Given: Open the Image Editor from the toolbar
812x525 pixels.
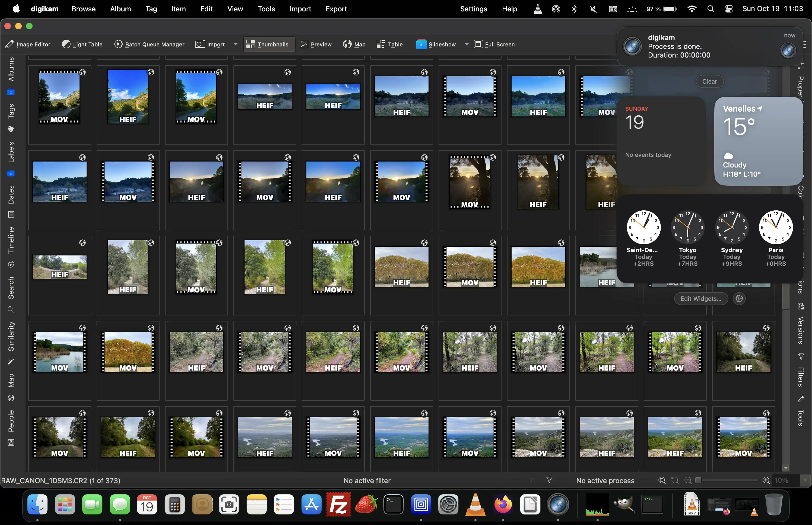Looking at the screenshot, I should pos(28,44).
